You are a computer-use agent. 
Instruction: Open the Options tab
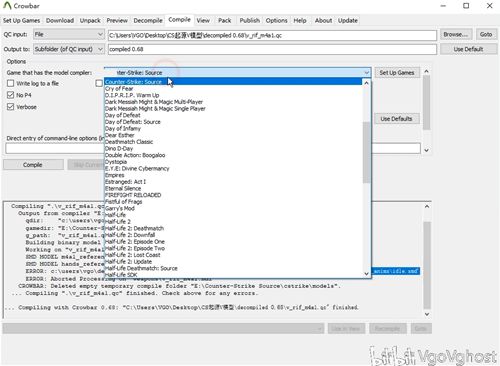point(276,21)
